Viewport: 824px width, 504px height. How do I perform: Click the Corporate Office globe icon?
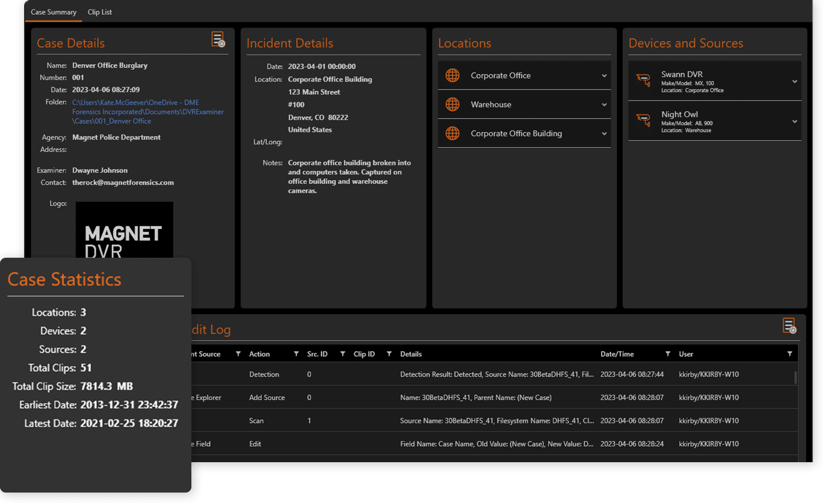453,76
